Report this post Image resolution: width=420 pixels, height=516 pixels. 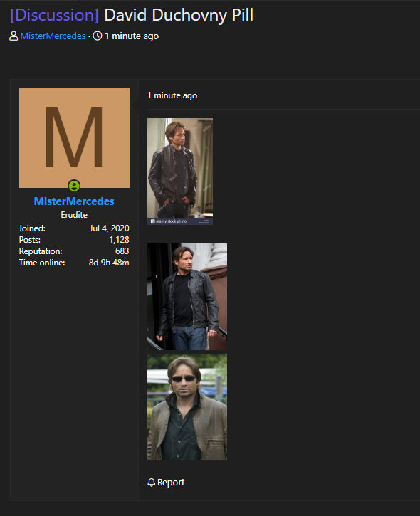[x=171, y=482]
